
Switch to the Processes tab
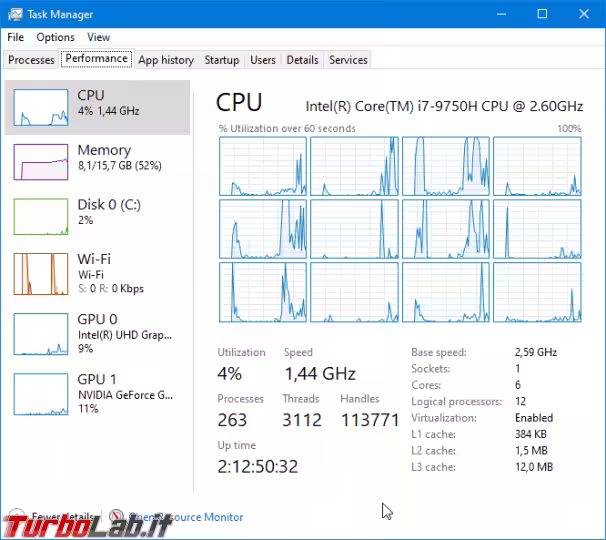(31, 60)
